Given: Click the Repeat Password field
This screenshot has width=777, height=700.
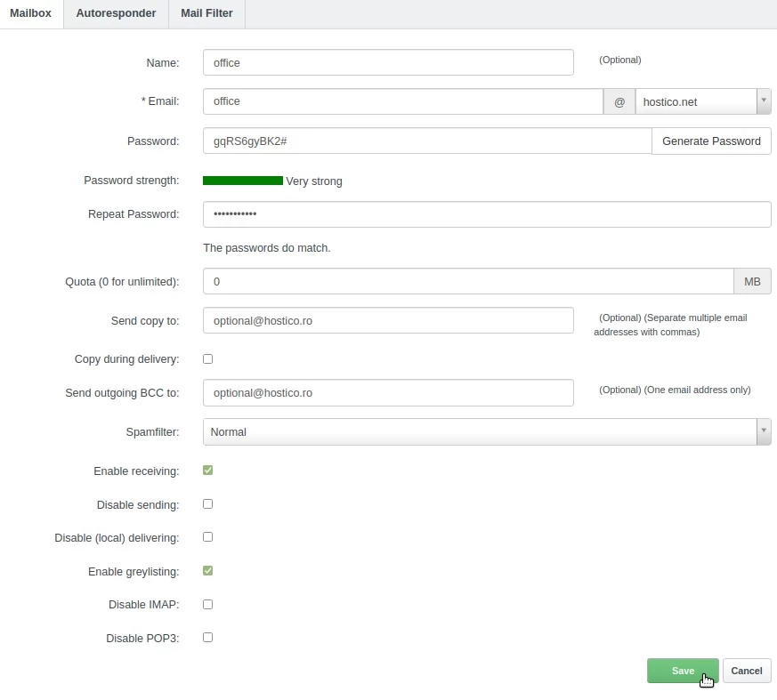Looking at the screenshot, I should coord(486,214).
